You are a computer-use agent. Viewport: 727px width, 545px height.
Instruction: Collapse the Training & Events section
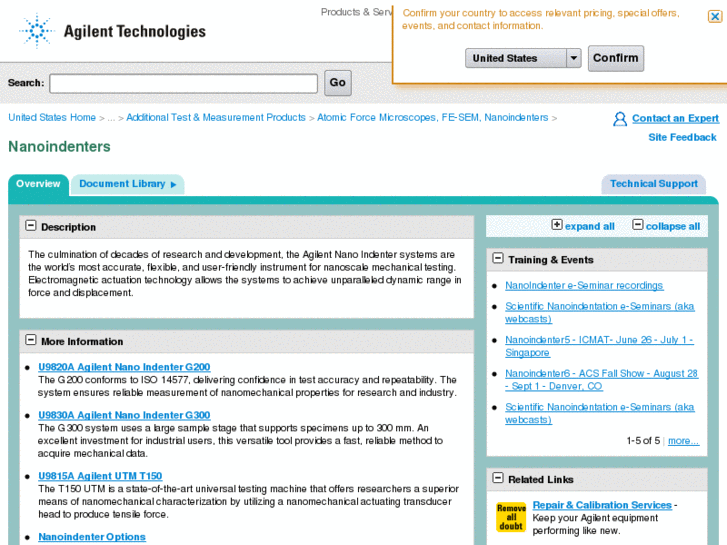click(x=498, y=258)
